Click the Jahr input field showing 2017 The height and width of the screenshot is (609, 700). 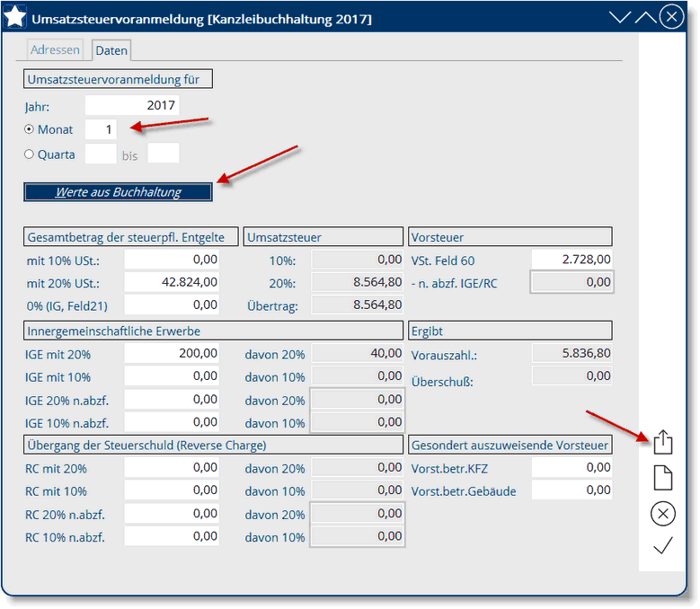[132, 105]
